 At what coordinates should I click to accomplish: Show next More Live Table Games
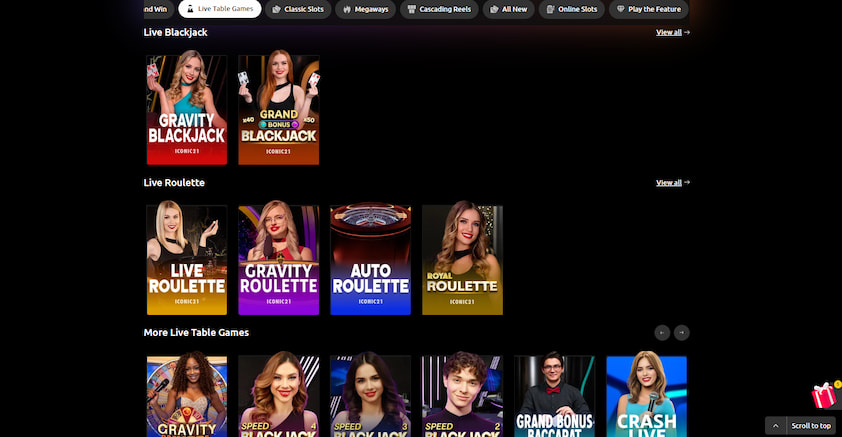pos(681,333)
